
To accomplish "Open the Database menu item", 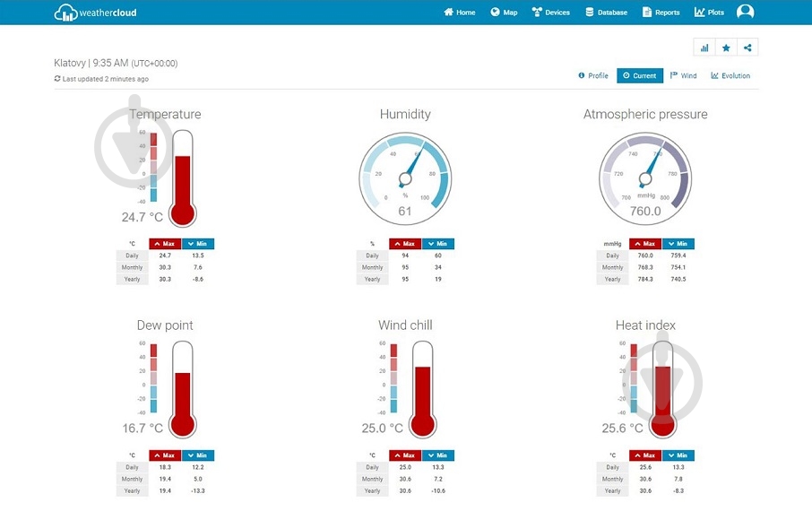I will [606, 13].
